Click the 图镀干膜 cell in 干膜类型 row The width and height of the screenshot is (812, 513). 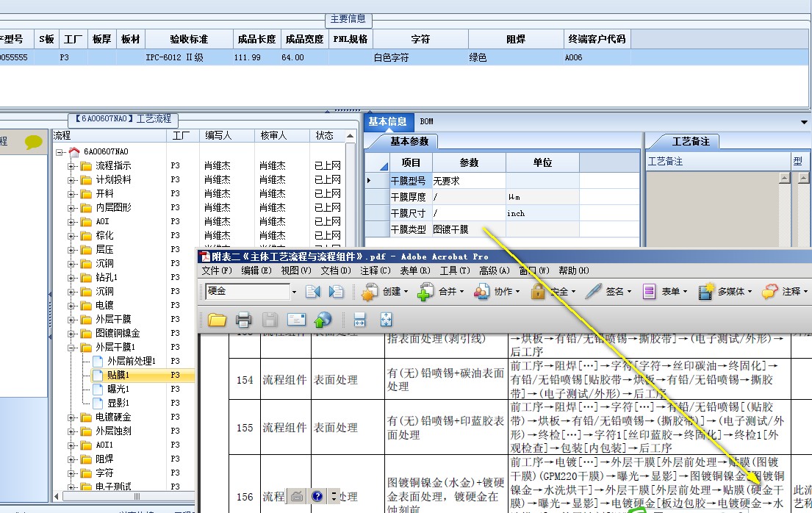(x=469, y=229)
